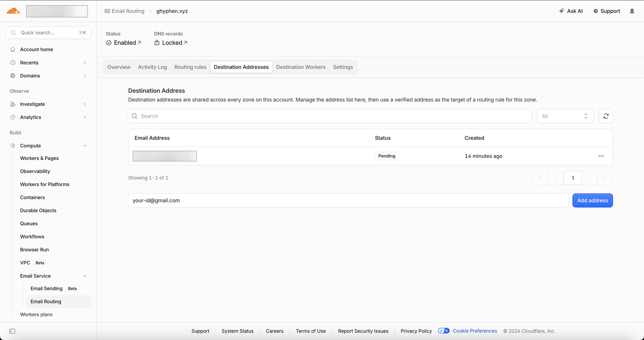644x340 pixels.
Task: Switch to the Activity Log tab
Action: pos(152,67)
